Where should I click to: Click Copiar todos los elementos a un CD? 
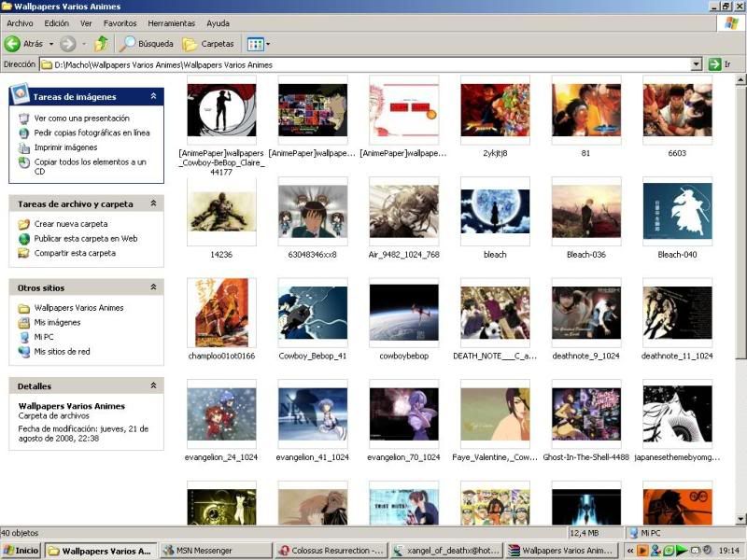pos(90,166)
